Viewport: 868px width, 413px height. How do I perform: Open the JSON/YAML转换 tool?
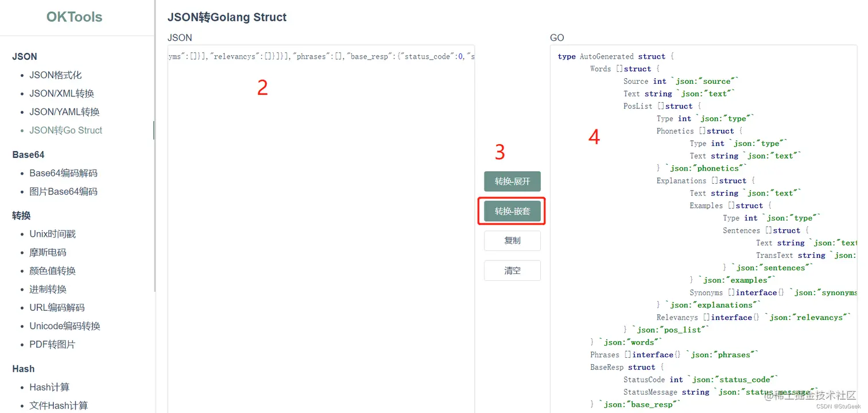pyautogui.click(x=65, y=112)
